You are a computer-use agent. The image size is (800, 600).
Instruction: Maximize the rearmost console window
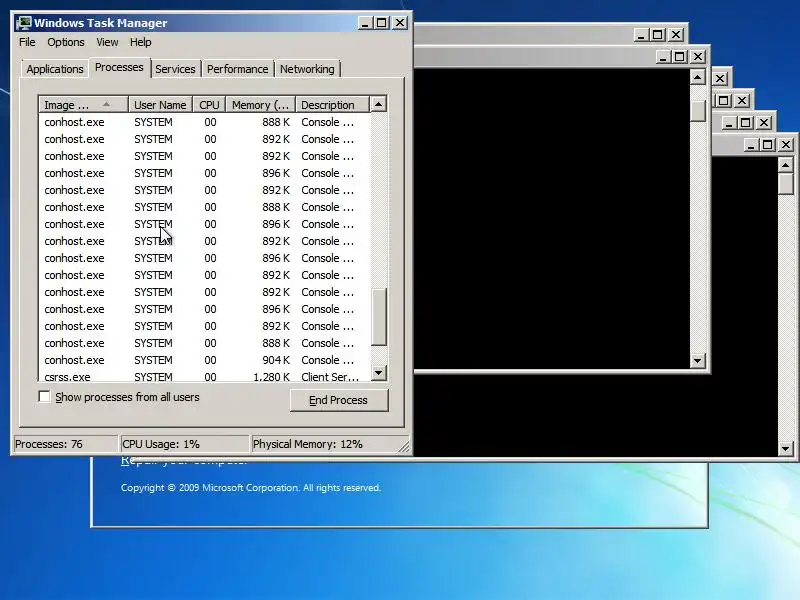tap(658, 35)
